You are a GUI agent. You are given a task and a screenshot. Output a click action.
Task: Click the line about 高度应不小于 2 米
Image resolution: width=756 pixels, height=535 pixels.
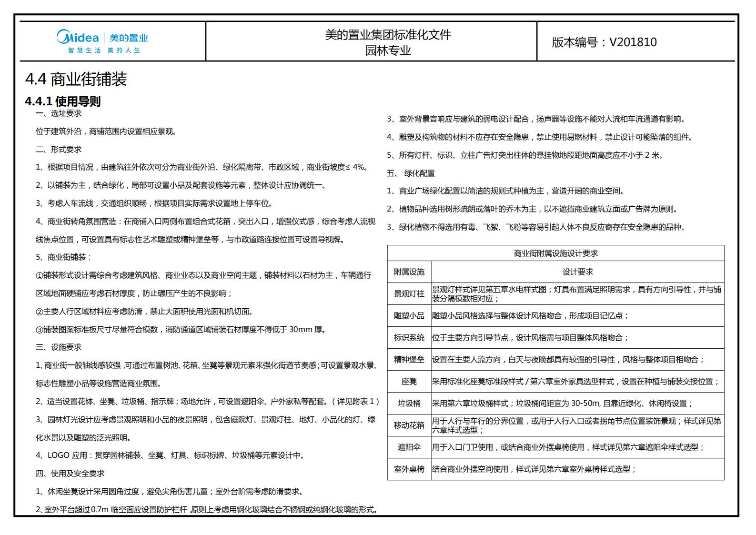pyautogui.click(x=525, y=155)
